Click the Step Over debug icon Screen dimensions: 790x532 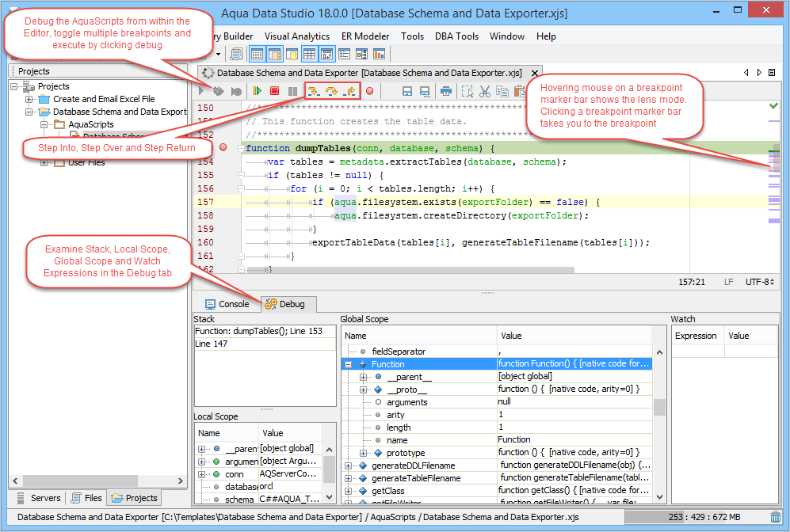(x=331, y=91)
